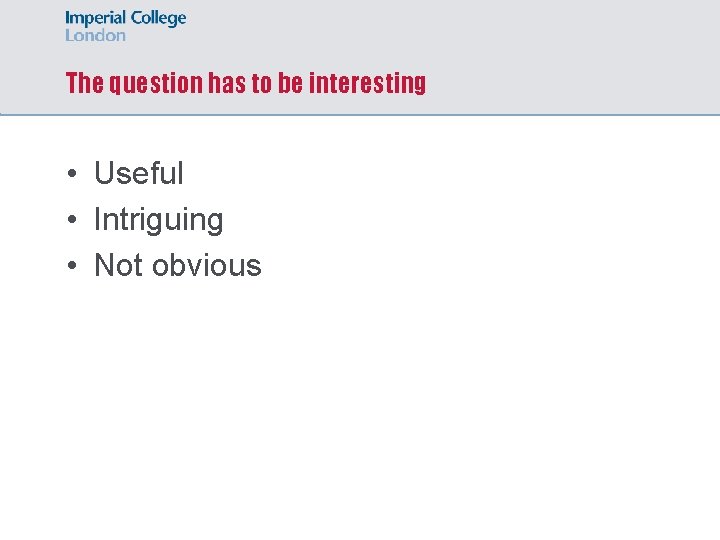This screenshot has width=720, height=540.
Task: Click the word "interesting" in the title
Action: pyautogui.click(x=367, y=84)
